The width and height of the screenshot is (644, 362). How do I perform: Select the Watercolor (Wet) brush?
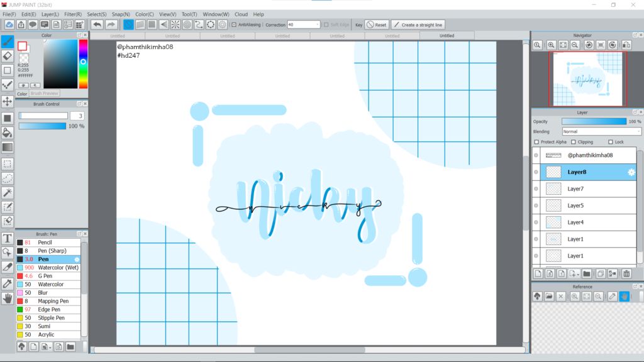(x=48, y=268)
